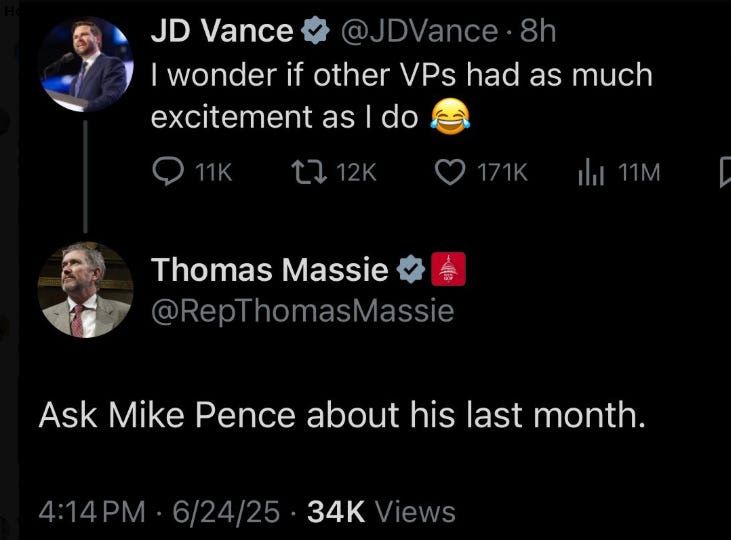The image size is (731, 540).
Task: Open the JD Vance display name link
Action: 221,32
